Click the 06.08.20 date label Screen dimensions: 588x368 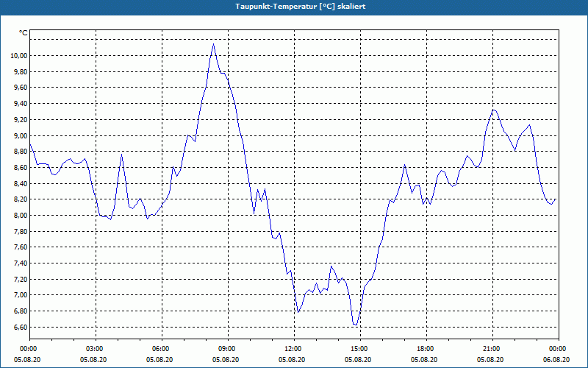pos(556,360)
